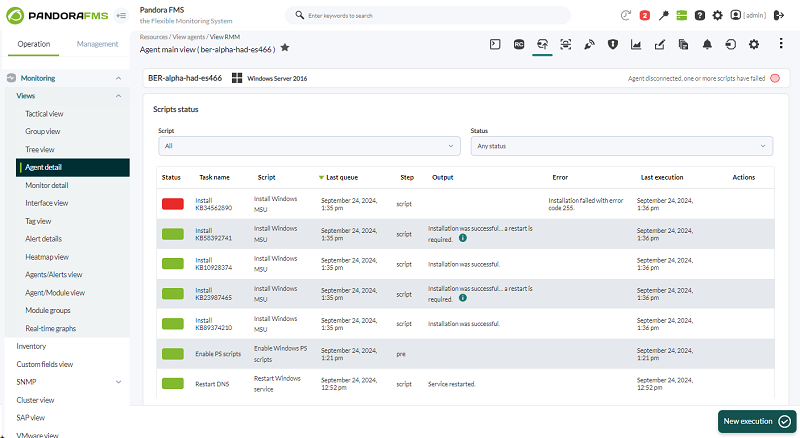800x438 pixels.
Task: Click the red notifications badge in header
Action: [x=645, y=15]
